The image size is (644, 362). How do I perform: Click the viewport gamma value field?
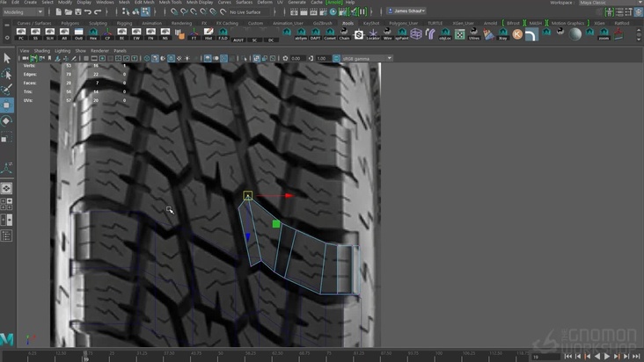pyautogui.click(x=322, y=59)
